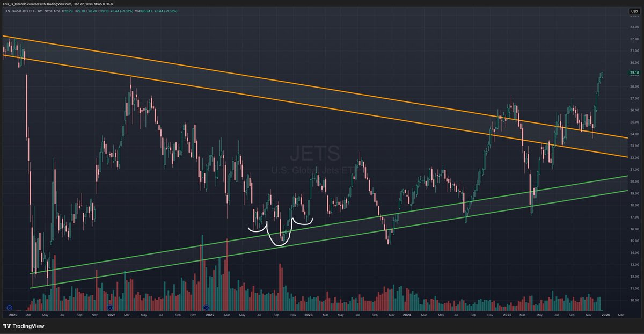
Task: Click the 11.00 price axis label
Action: [634, 288]
